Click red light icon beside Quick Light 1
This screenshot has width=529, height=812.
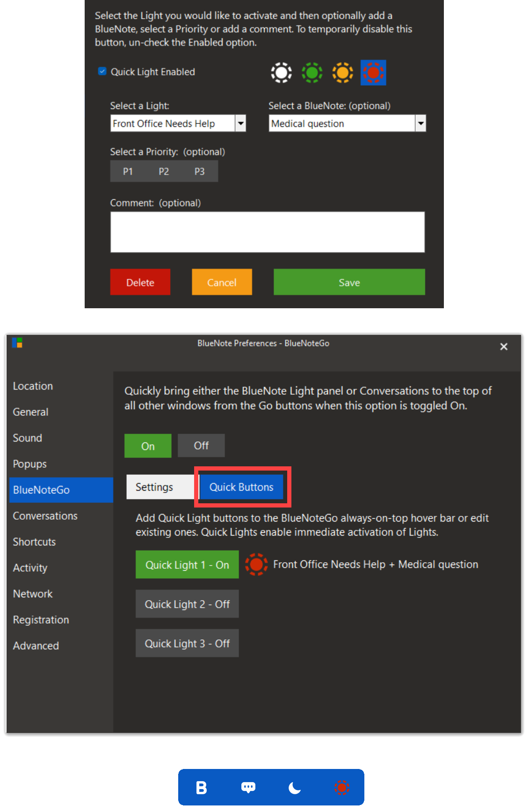pos(256,565)
